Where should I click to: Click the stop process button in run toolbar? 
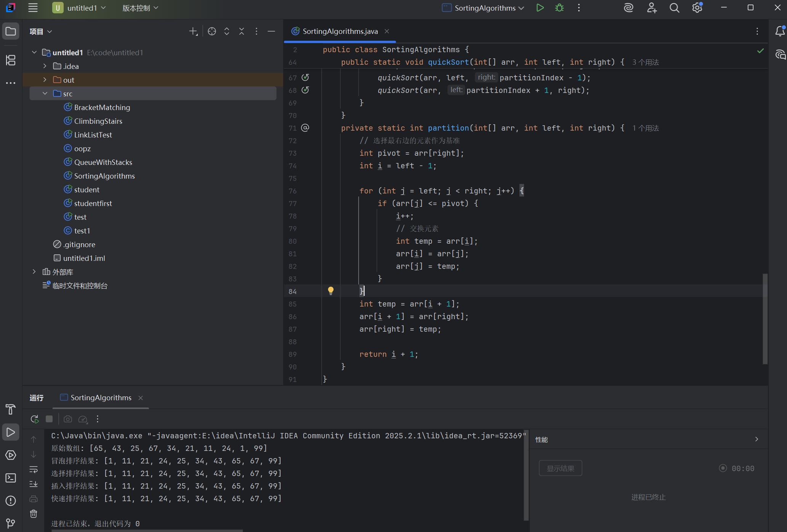[x=49, y=419]
